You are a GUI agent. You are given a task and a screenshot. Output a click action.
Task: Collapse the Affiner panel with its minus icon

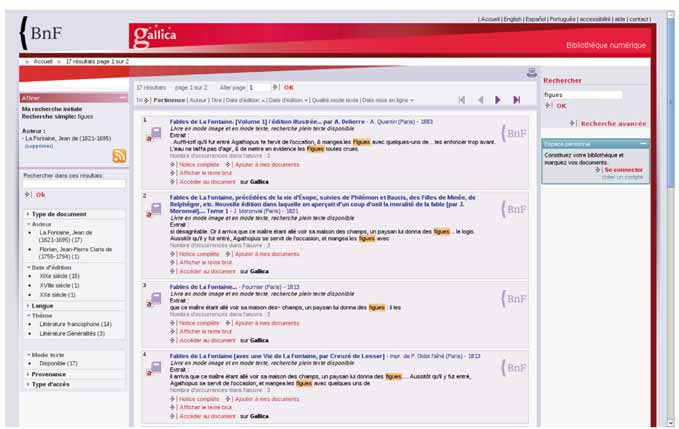(123, 98)
